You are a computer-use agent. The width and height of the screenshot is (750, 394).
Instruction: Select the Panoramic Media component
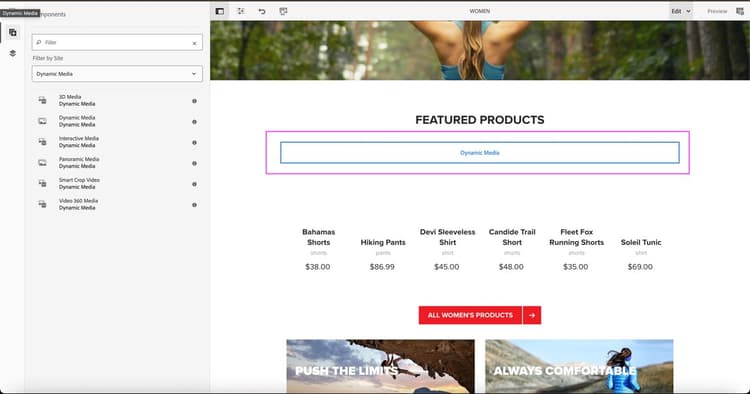pyautogui.click(x=117, y=163)
